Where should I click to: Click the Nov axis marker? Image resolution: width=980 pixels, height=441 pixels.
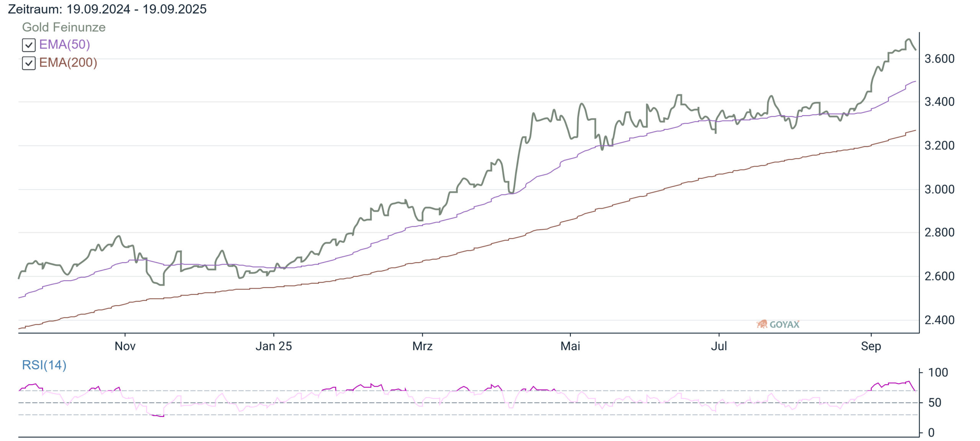tap(125, 346)
